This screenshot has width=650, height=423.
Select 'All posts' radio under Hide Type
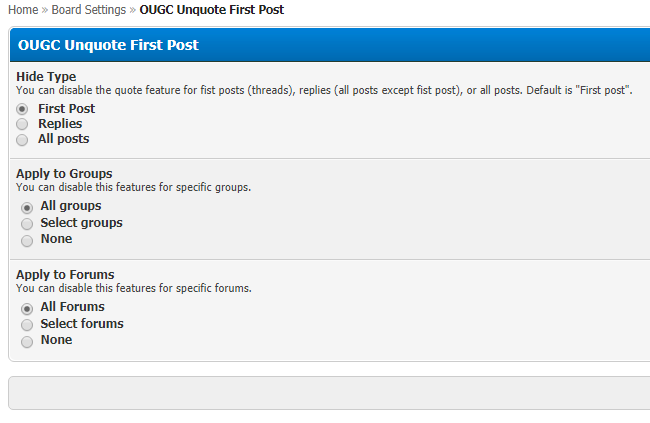click(22, 140)
